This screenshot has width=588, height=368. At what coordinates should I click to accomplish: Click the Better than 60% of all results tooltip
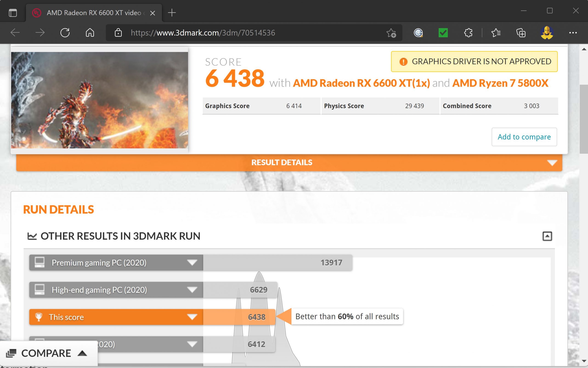(347, 316)
